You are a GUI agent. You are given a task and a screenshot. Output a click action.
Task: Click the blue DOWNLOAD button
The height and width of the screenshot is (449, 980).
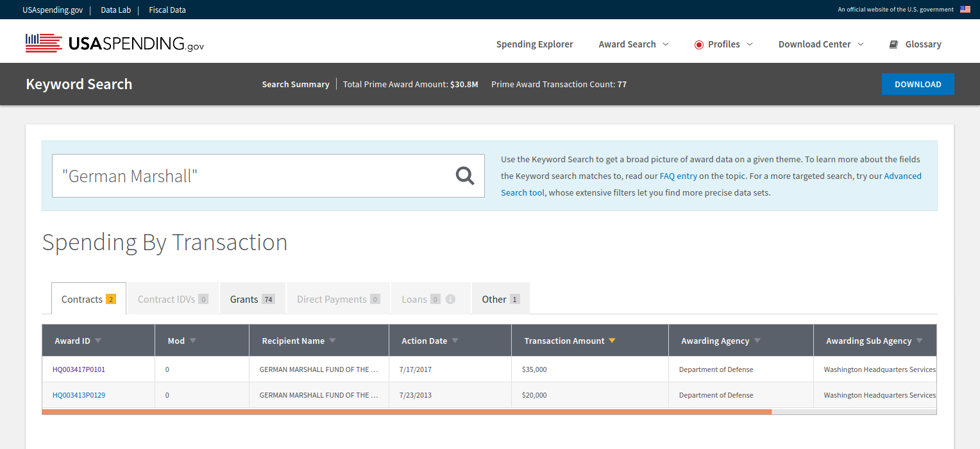pyautogui.click(x=918, y=84)
